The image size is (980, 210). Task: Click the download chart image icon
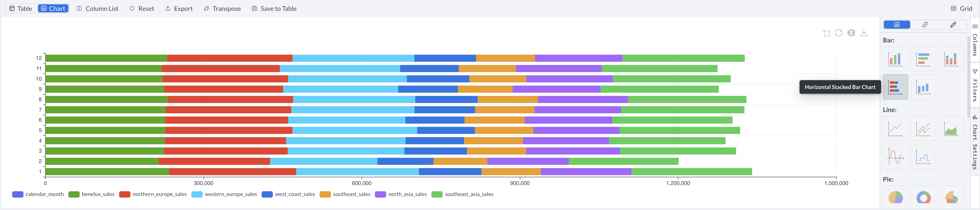(x=864, y=33)
